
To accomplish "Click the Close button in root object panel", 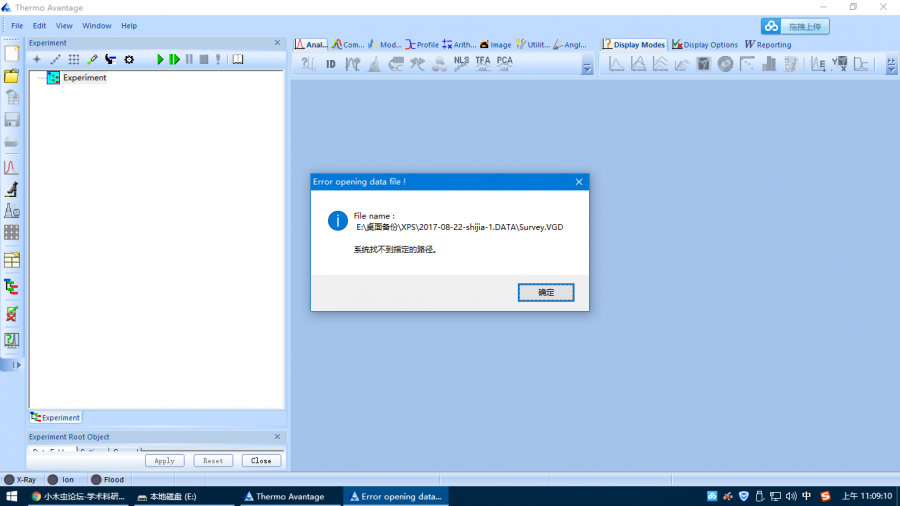I will pos(261,461).
